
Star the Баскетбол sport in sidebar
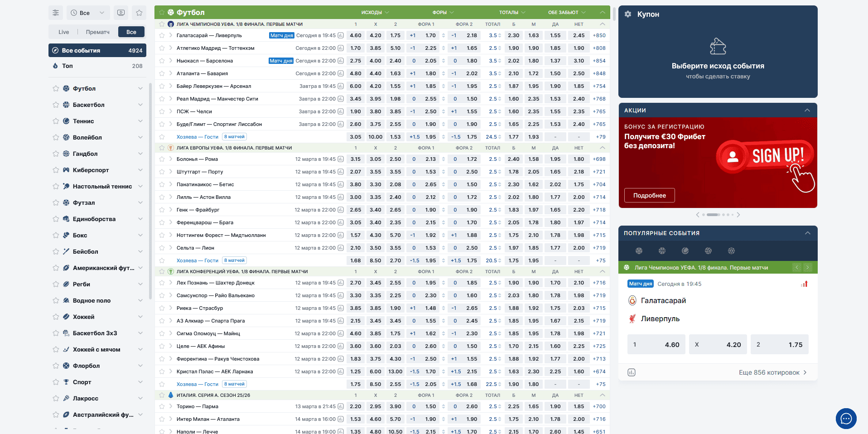point(56,105)
